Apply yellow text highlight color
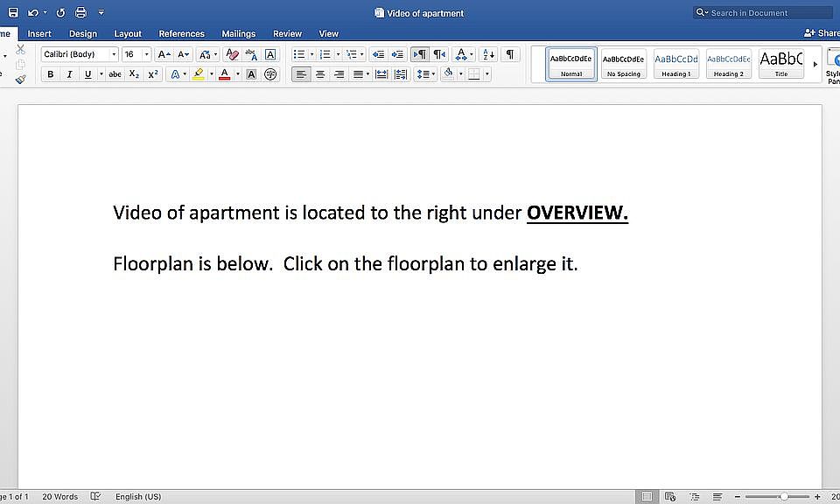This screenshot has width=840, height=504. coord(199,74)
